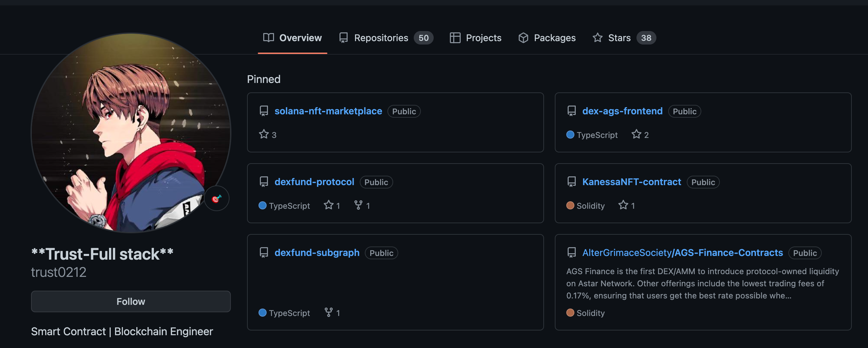Click the **Trust-Full stack** display name

pyautogui.click(x=102, y=254)
